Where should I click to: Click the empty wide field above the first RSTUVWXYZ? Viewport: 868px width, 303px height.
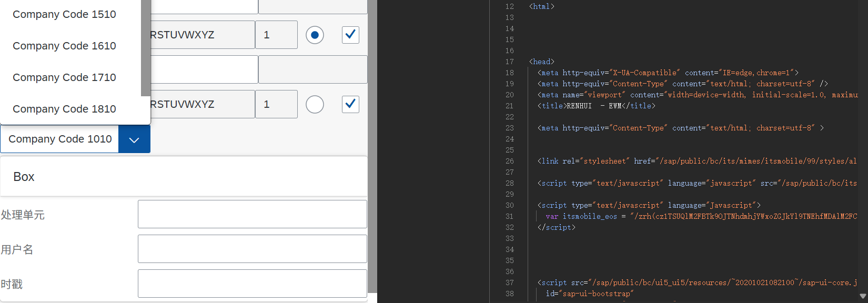pos(204,7)
